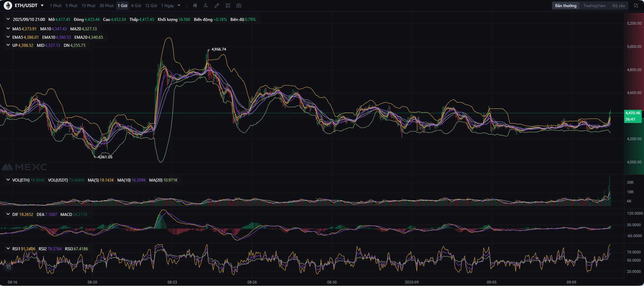
Task: Click the 2025-09 date on time axis
Action: 412,282
